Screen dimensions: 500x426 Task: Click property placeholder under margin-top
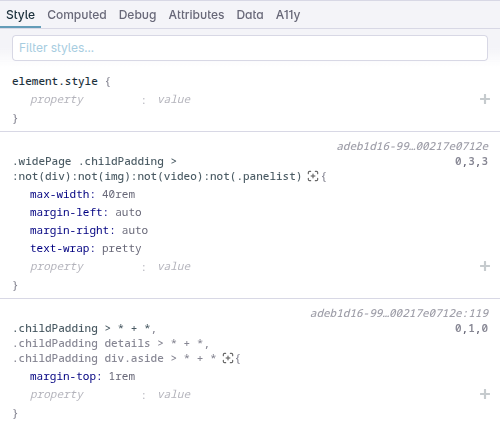point(57,394)
